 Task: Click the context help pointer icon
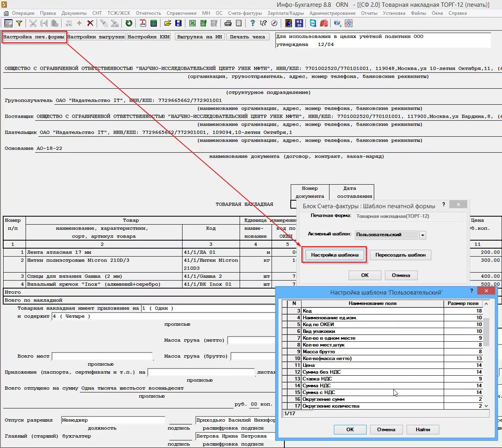point(263,23)
